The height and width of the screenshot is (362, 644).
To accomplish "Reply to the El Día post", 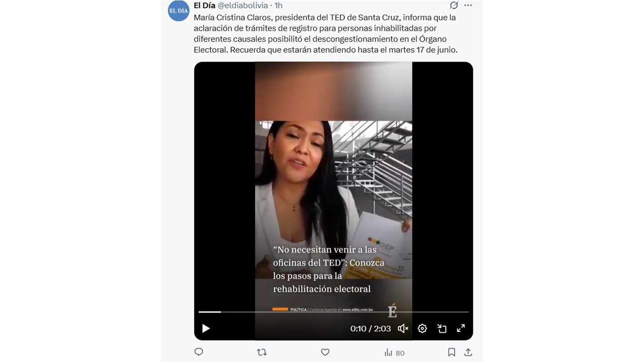I will click(x=199, y=352).
